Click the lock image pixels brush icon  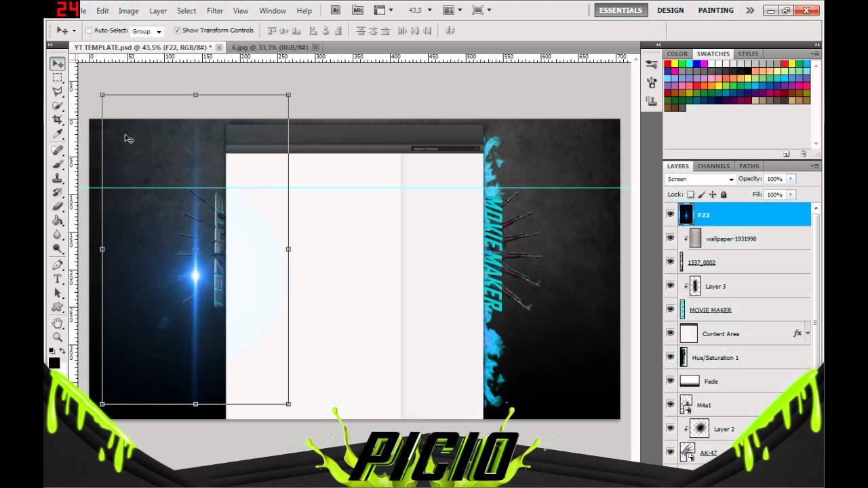pos(702,195)
